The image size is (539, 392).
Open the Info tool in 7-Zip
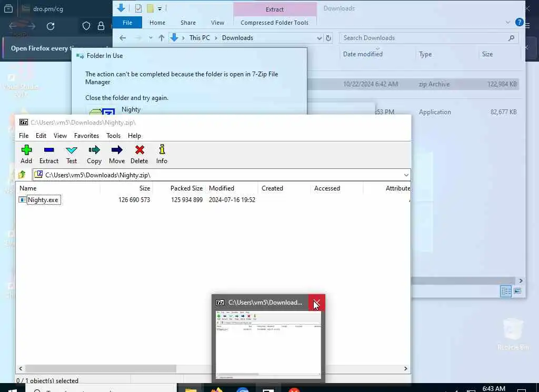click(162, 154)
